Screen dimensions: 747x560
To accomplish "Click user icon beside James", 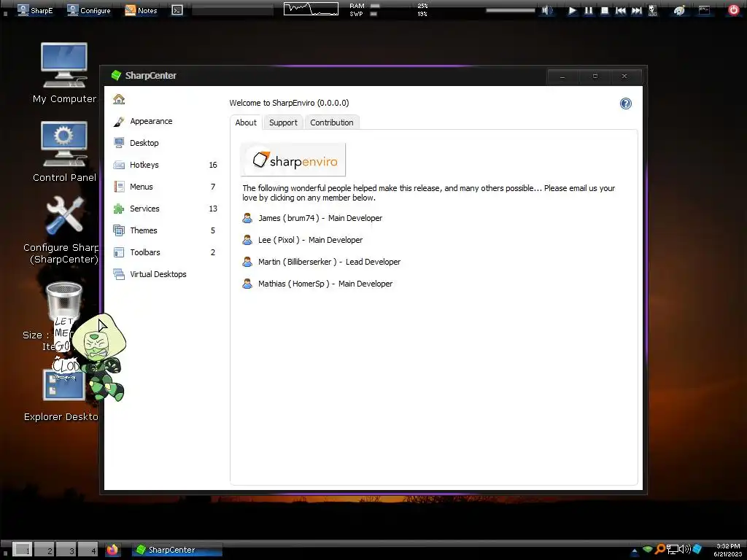I will tap(247, 218).
